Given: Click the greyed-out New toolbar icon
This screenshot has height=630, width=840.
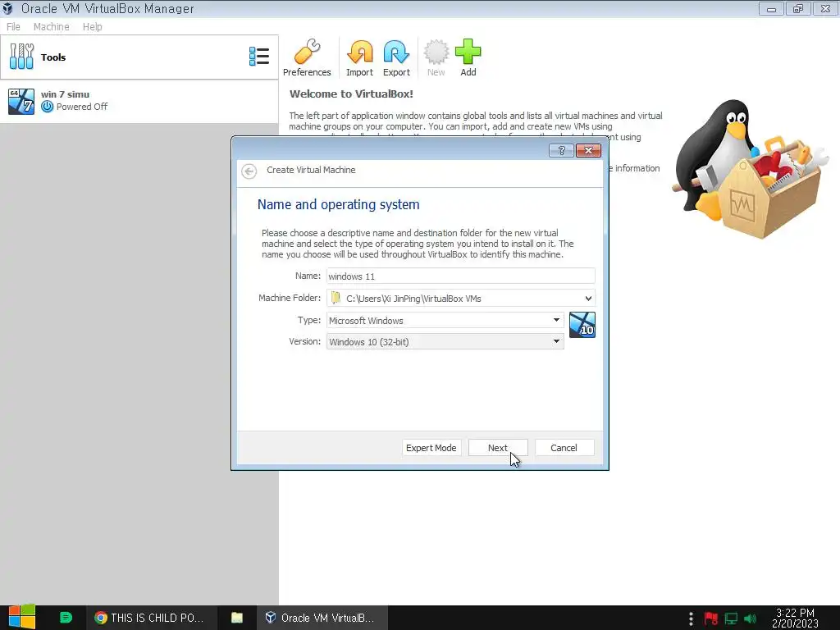Looking at the screenshot, I should 436,58.
